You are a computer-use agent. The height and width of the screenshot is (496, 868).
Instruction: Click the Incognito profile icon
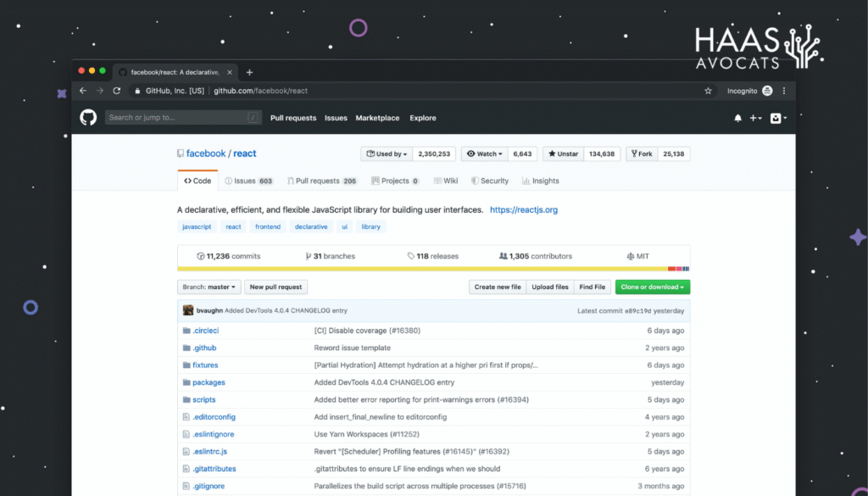[767, 91]
